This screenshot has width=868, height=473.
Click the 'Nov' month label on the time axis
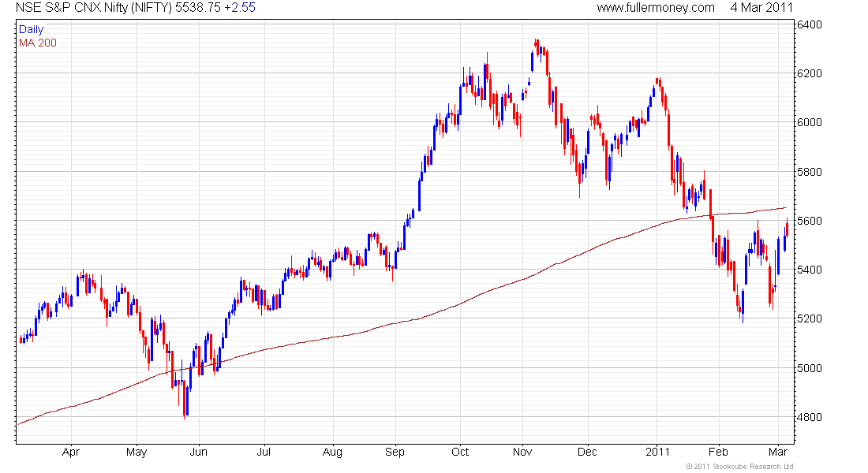coord(522,453)
